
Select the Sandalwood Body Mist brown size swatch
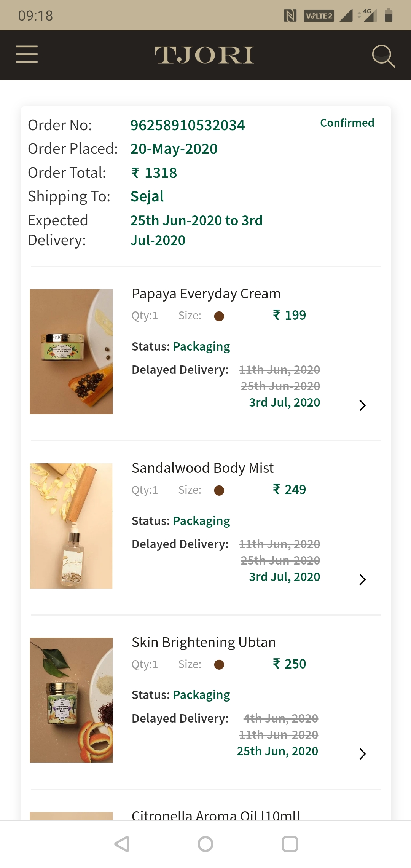219,491
